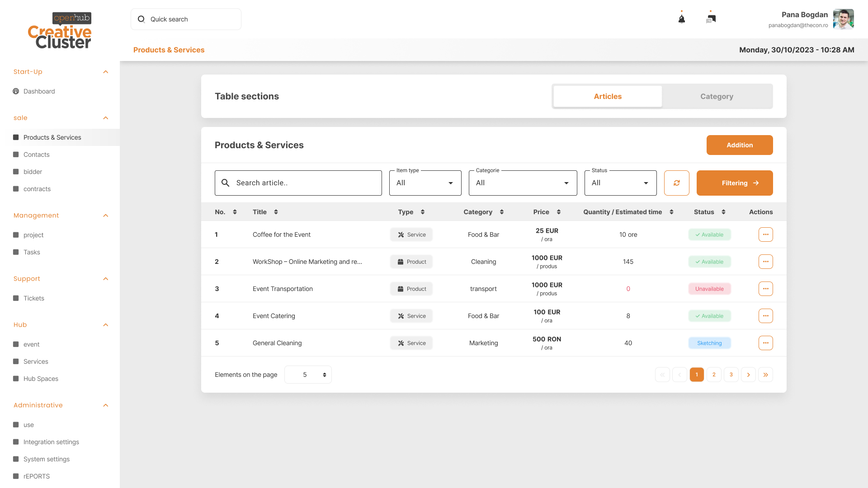The image size is (868, 488).
Task: Open the Categorie dropdown
Action: pos(523,183)
